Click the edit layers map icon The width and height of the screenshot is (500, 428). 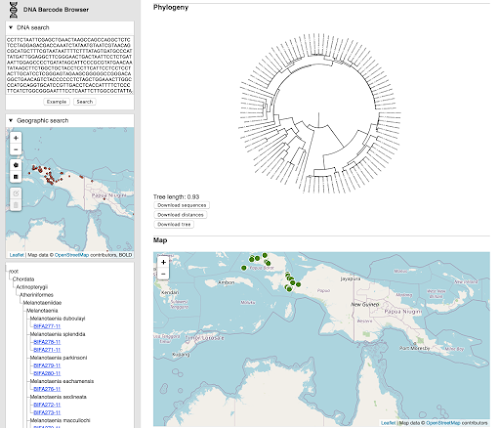(16, 193)
